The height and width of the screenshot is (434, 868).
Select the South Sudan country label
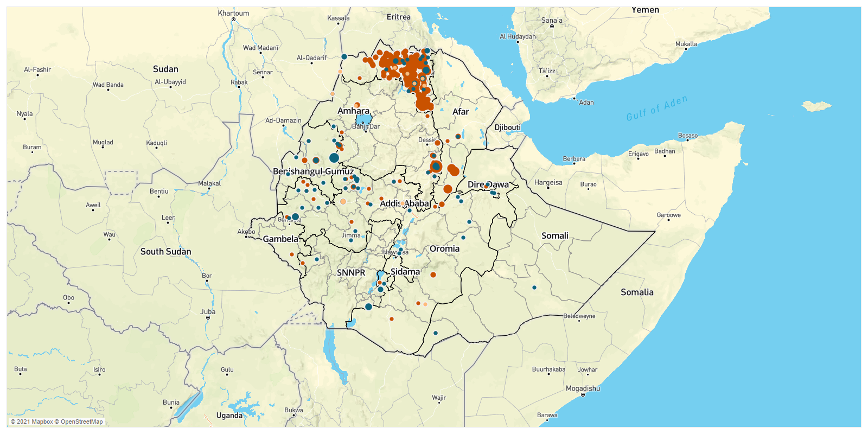(x=165, y=252)
